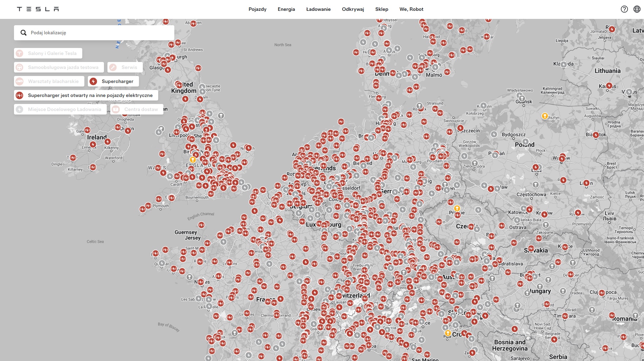Select the gray trophy marker at Gdańsk

point(522,99)
